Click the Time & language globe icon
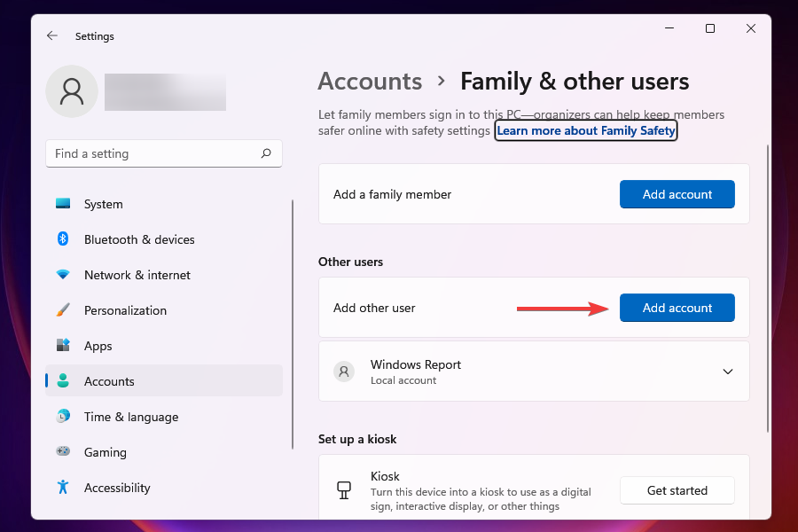Screen dimensions: 798x532 [63, 417]
